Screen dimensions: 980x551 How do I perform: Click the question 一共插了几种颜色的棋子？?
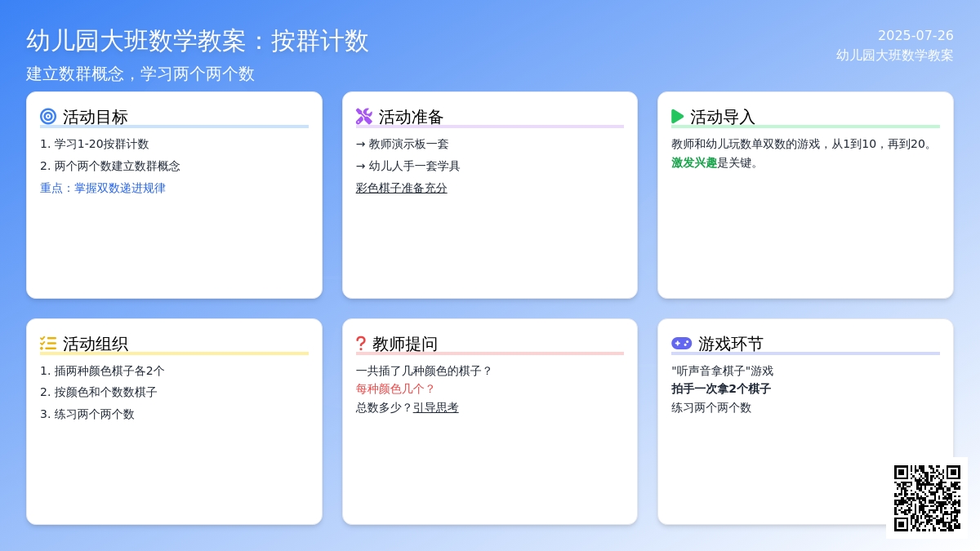[x=425, y=371]
